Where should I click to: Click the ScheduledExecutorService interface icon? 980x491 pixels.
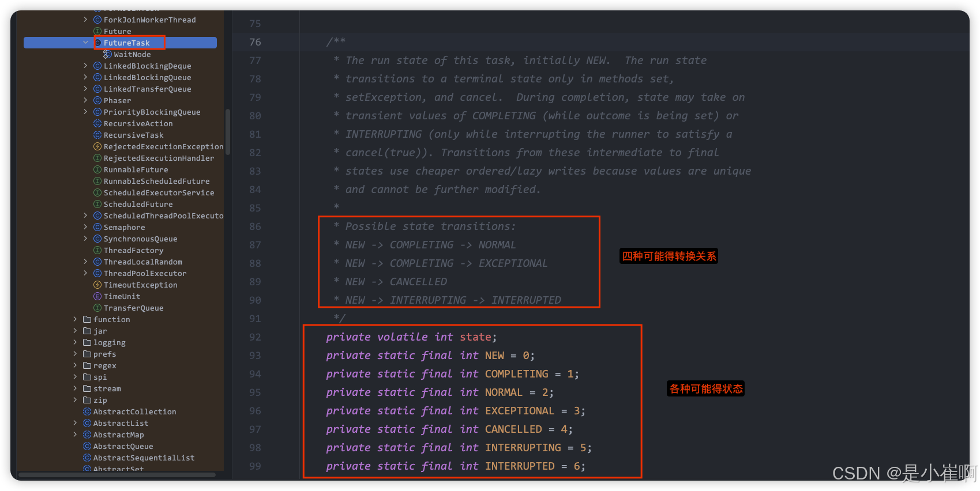point(97,192)
